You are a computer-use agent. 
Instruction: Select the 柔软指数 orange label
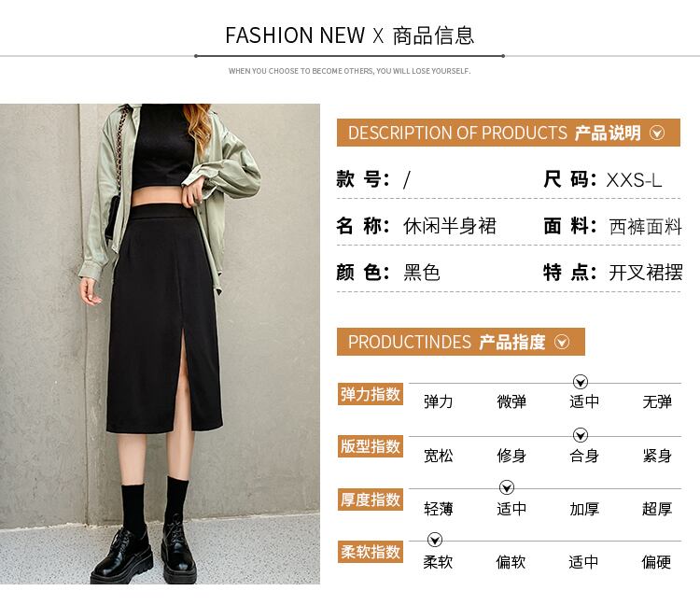[371, 552]
